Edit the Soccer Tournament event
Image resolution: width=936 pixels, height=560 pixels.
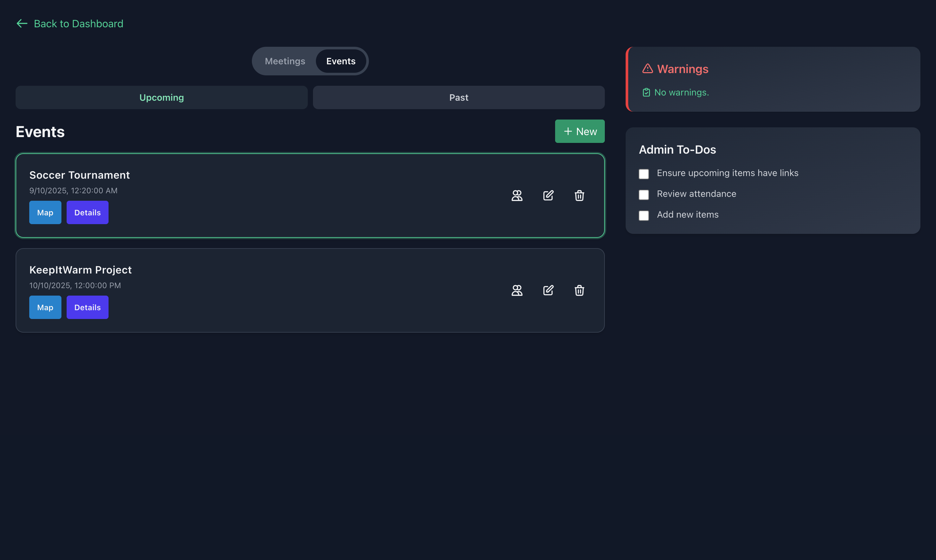tap(548, 196)
